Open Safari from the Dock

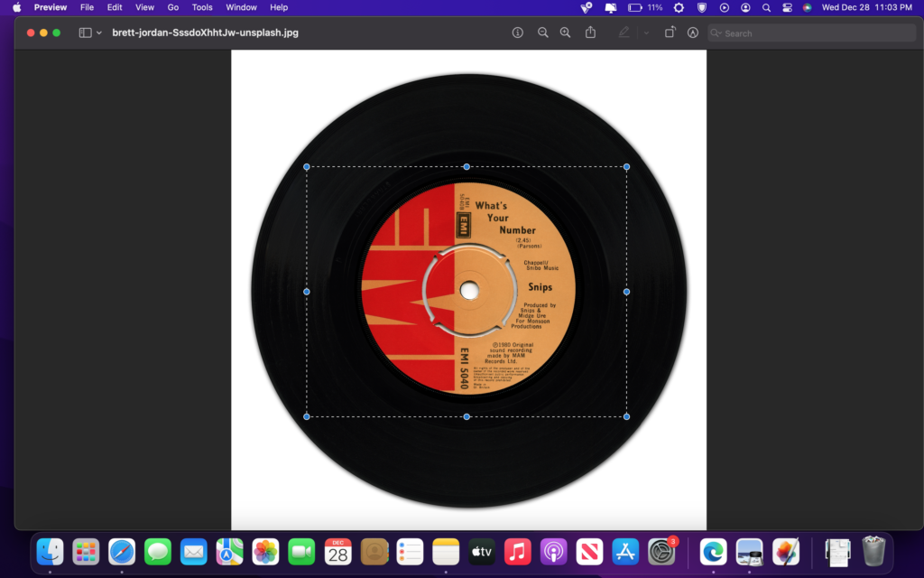point(122,552)
